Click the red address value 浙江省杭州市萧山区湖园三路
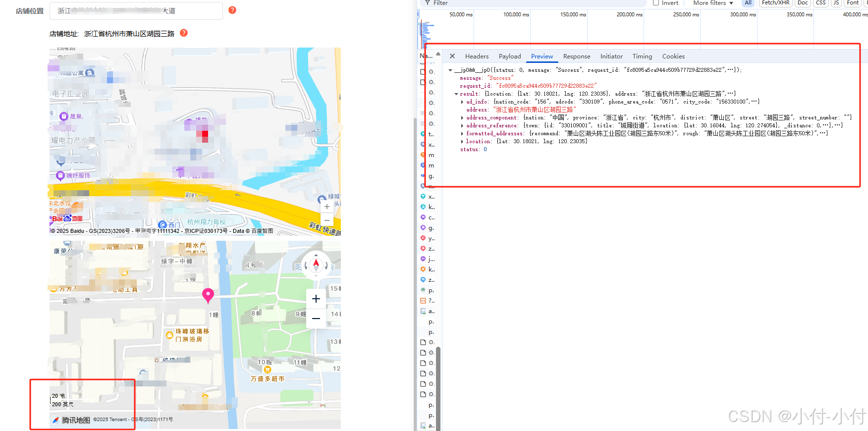This screenshot has width=868, height=431. 535,110
